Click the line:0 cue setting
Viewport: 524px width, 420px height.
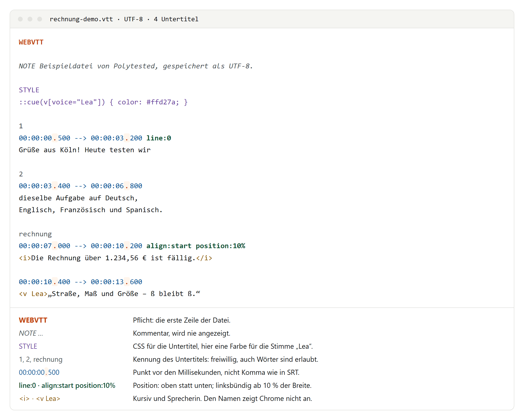pos(159,138)
